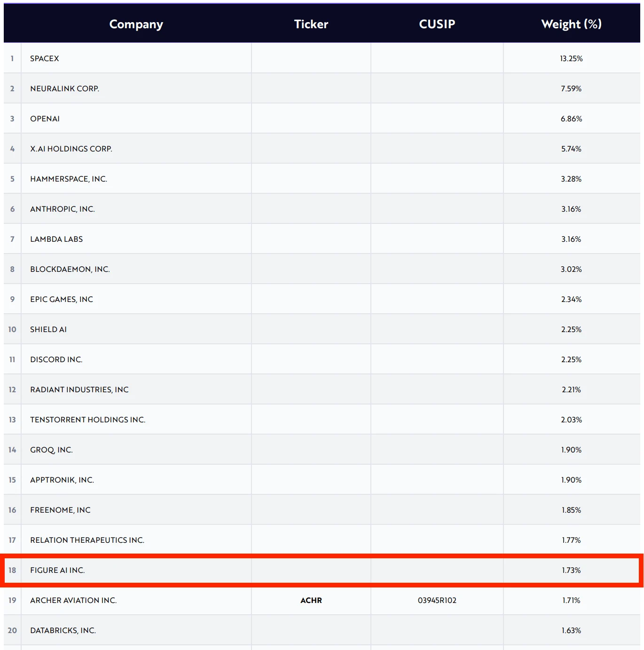The image size is (644, 650).
Task: Select the SPACEX company name
Action: (x=45, y=58)
